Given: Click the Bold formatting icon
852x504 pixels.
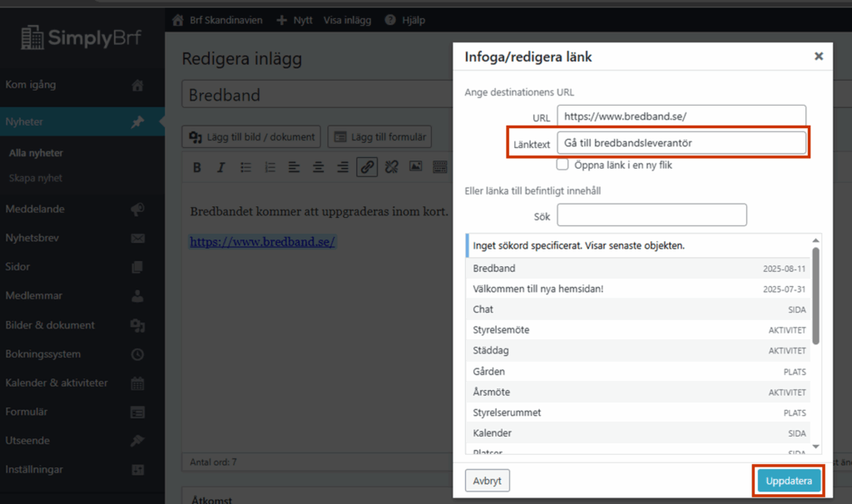Looking at the screenshot, I should pos(197,167).
